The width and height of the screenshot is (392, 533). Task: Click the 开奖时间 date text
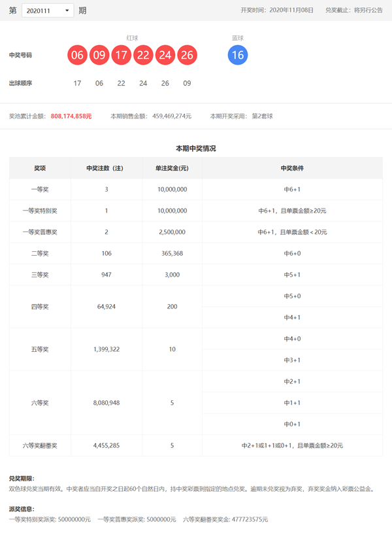pyautogui.click(x=277, y=10)
